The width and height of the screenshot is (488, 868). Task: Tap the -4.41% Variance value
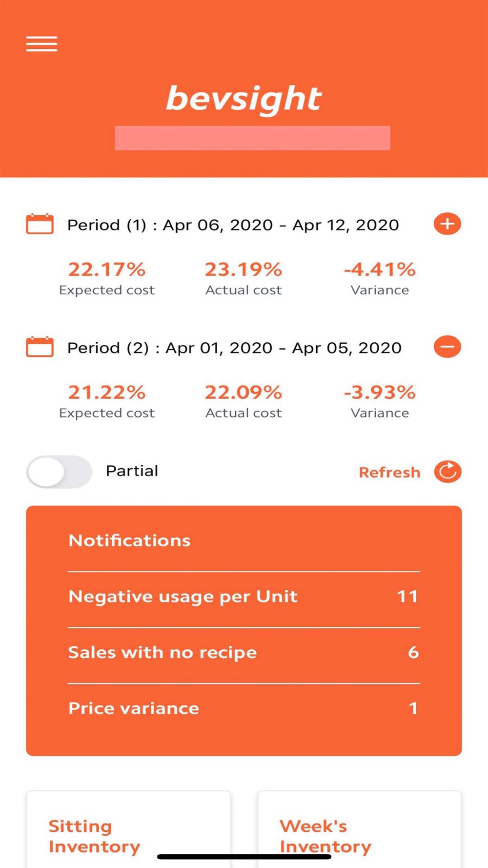point(380,269)
